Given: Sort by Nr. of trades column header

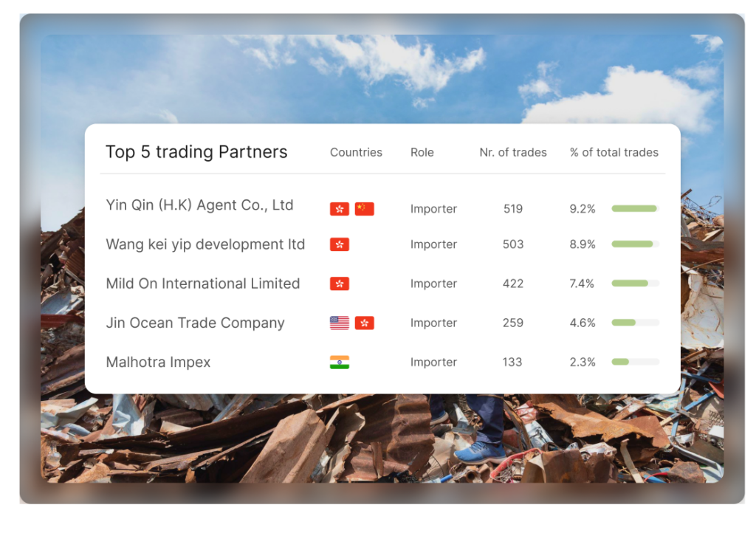Looking at the screenshot, I should [513, 153].
